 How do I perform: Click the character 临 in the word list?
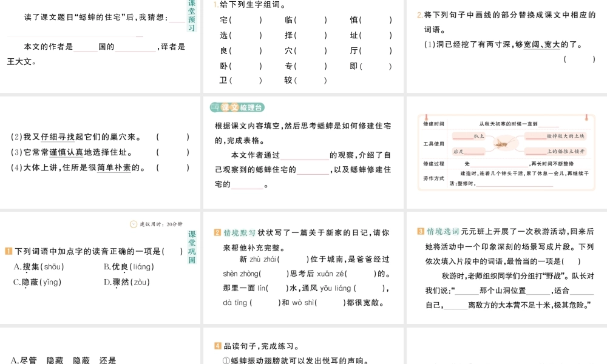pos(289,20)
